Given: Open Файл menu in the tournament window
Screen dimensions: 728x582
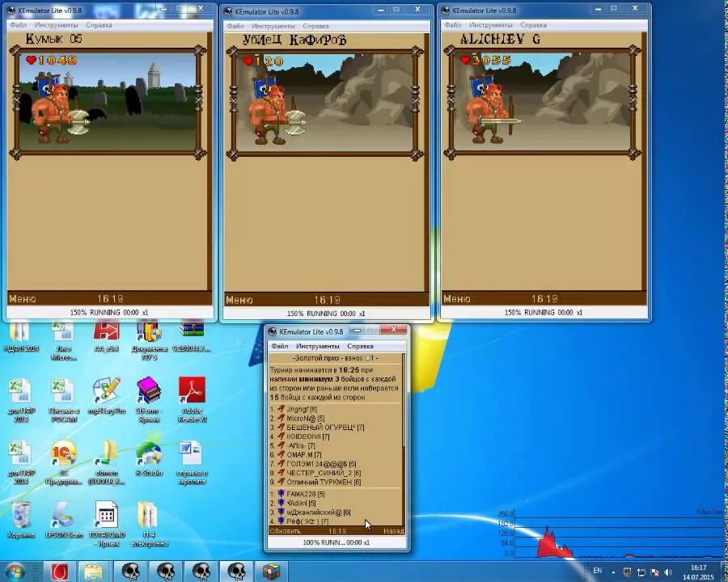Looking at the screenshot, I should (280, 346).
